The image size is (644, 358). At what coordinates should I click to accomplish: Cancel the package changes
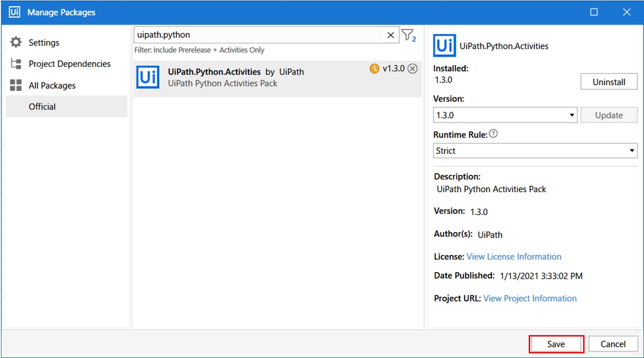(613, 343)
